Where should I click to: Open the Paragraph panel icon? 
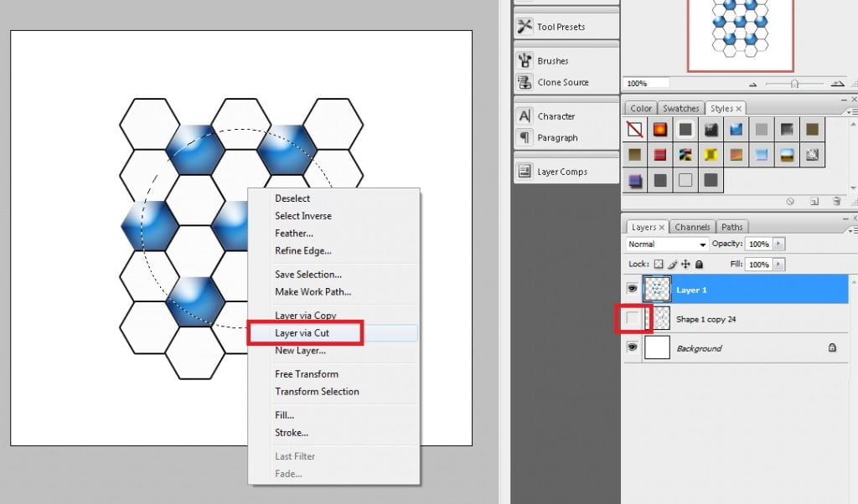[x=525, y=137]
